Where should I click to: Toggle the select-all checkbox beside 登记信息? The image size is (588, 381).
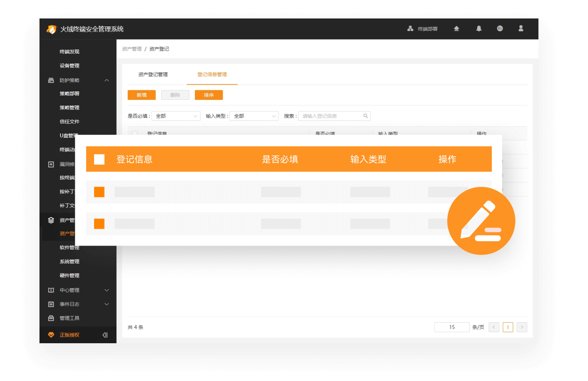99,159
